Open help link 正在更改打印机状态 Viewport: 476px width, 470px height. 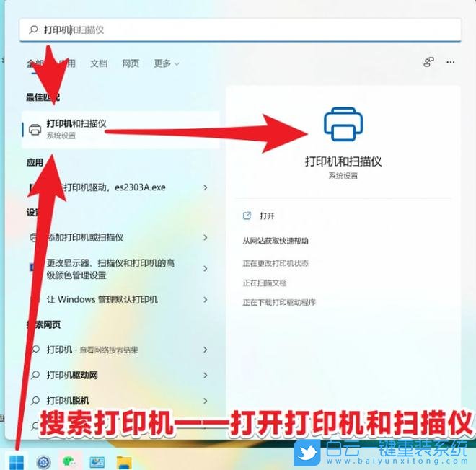(276, 263)
